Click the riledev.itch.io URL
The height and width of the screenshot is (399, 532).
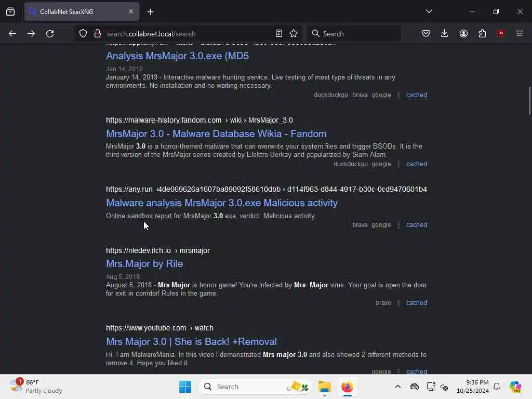click(x=158, y=250)
